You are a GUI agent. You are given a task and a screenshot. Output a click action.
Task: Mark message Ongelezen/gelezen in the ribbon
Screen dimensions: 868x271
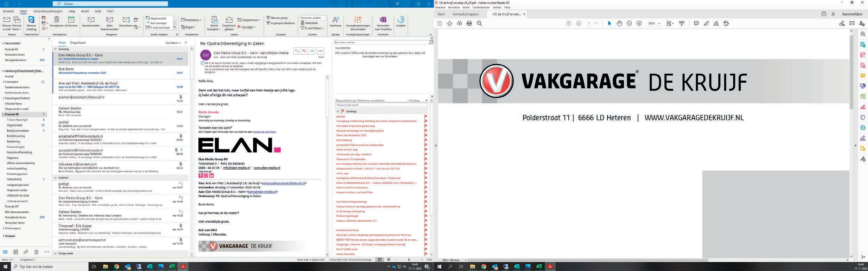click(229, 23)
